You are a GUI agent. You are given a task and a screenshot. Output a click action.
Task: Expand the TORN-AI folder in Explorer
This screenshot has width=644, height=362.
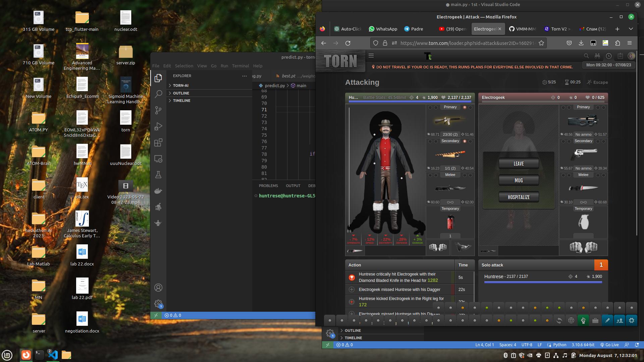tap(210, 85)
